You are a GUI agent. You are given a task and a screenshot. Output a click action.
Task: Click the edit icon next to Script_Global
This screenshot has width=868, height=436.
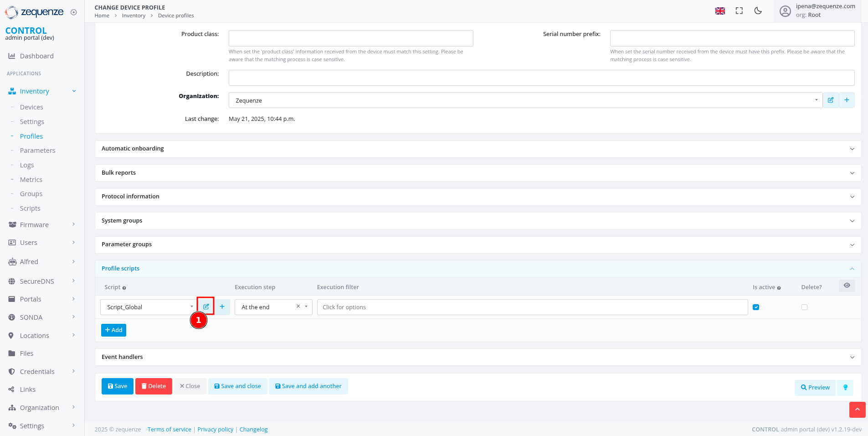point(206,306)
